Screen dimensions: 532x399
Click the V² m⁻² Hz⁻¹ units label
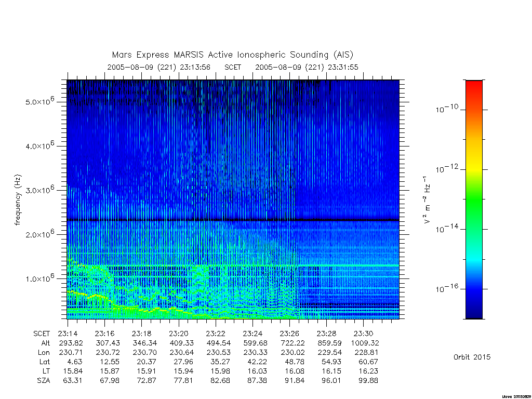click(427, 200)
